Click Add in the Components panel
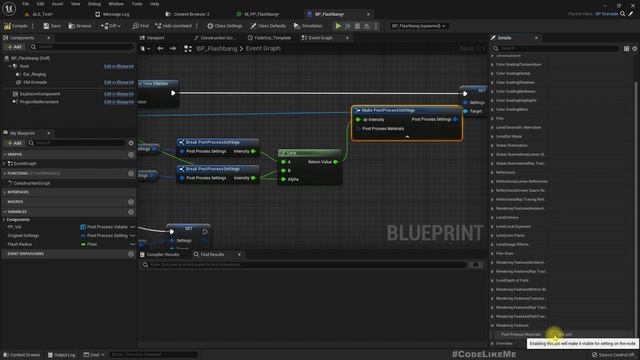 pyautogui.click(x=14, y=47)
